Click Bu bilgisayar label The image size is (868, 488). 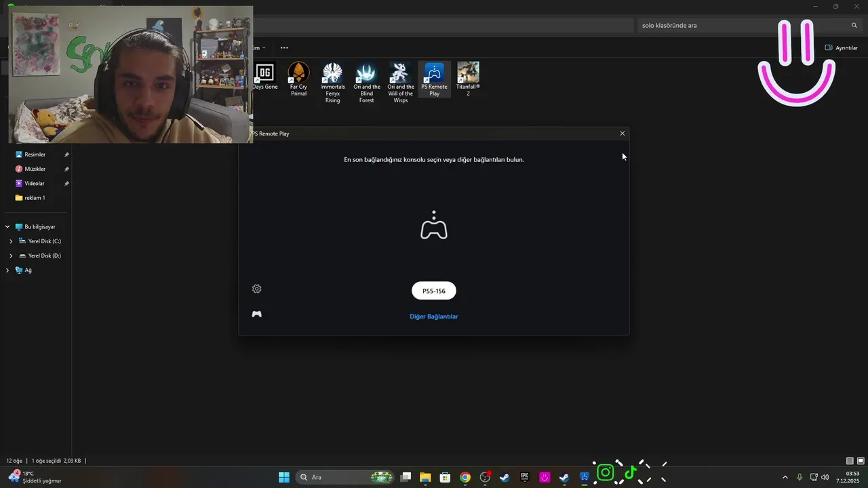click(40, 227)
